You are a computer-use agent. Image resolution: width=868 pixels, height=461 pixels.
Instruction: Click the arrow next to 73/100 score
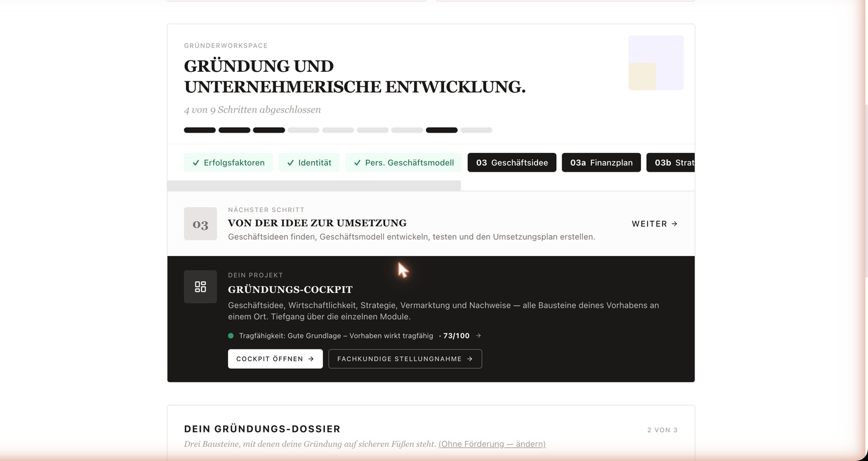tap(479, 336)
